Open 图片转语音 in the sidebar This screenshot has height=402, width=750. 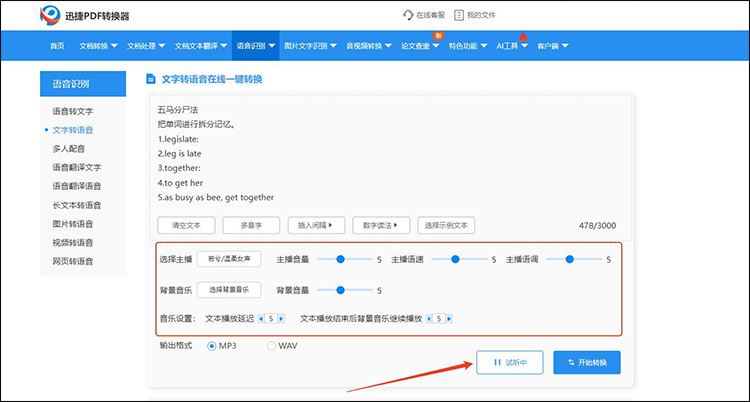(73, 224)
